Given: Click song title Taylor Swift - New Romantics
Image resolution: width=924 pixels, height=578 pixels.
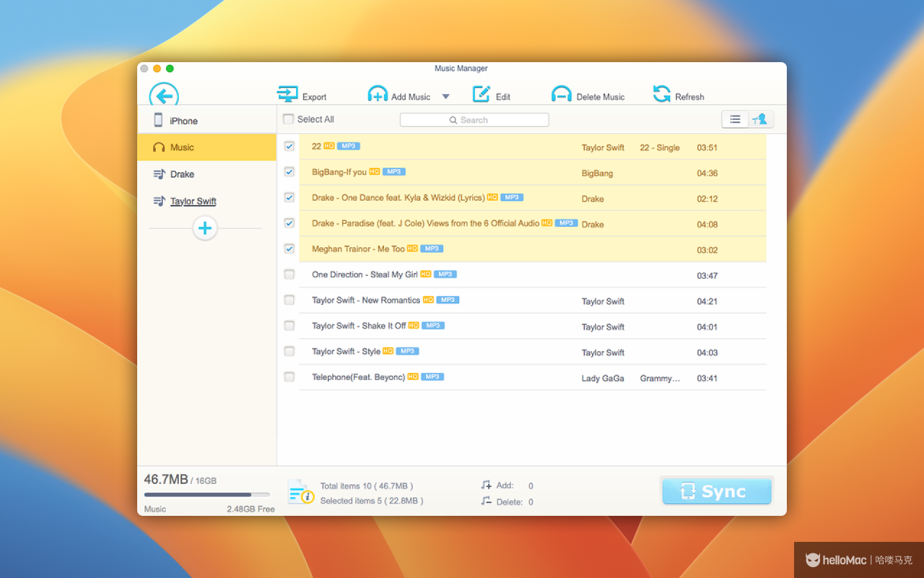Looking at the screenshot, I should [366, 300].
